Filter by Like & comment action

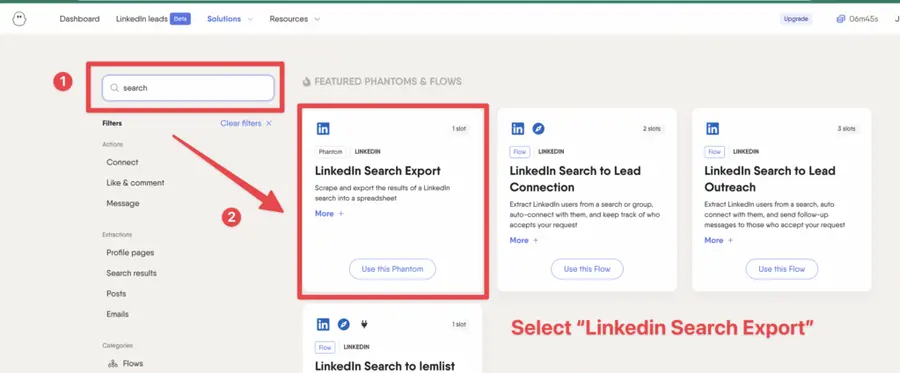[x=135, y=183]
